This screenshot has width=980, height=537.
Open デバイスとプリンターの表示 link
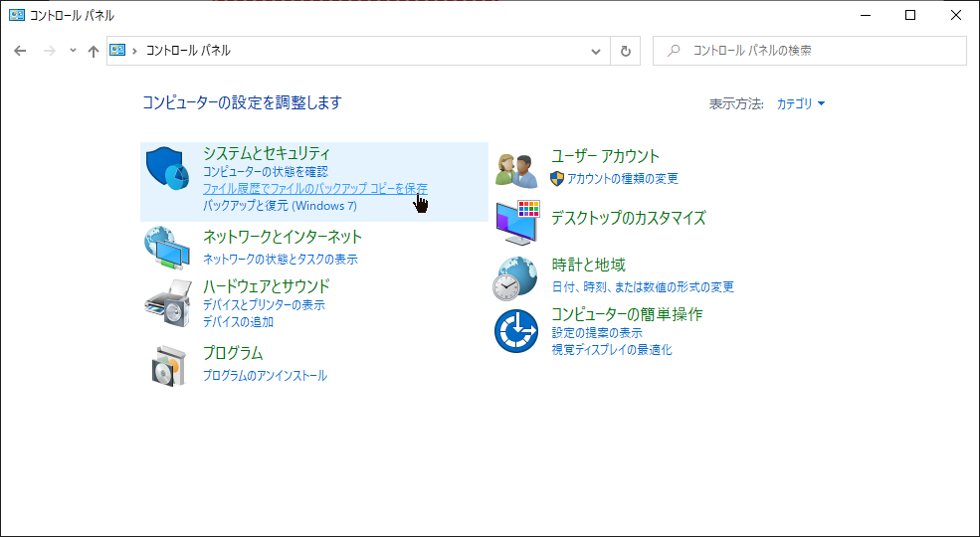point(264,304)
